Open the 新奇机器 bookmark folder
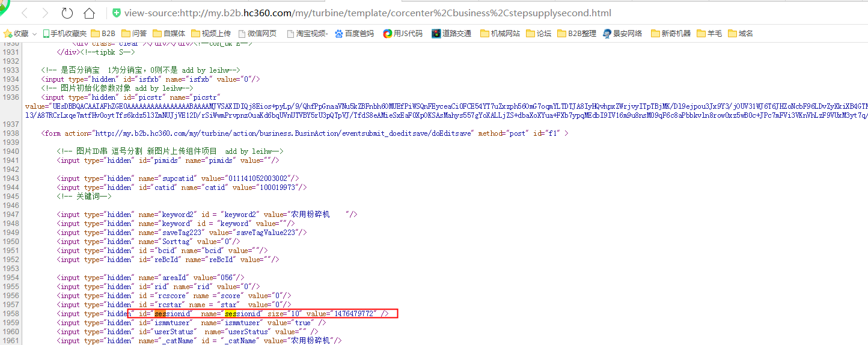 (671, 34)
